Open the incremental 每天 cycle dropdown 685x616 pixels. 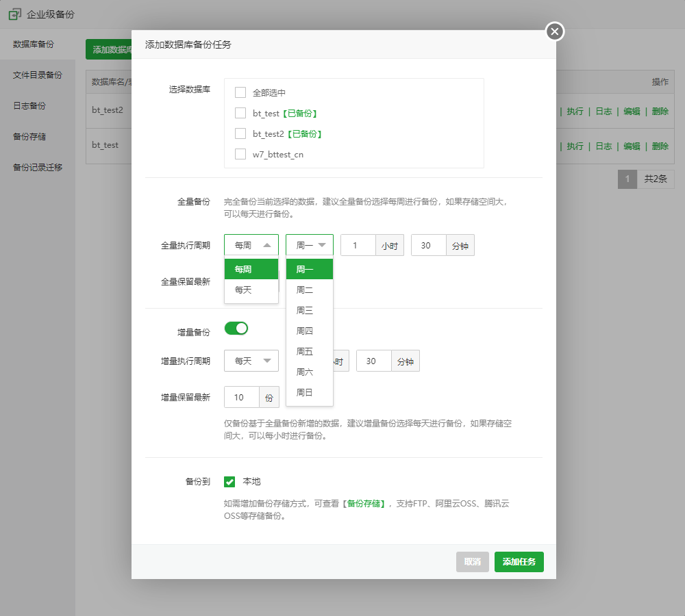click(251, 361)
